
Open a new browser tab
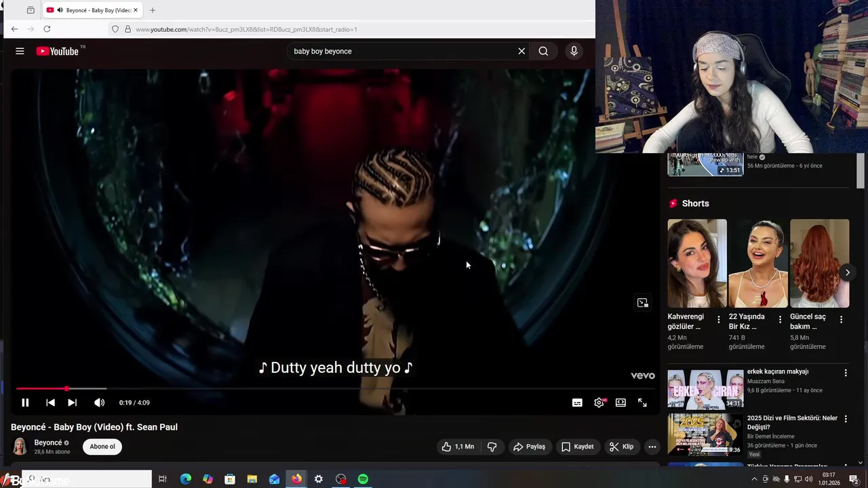coord(152,10)
